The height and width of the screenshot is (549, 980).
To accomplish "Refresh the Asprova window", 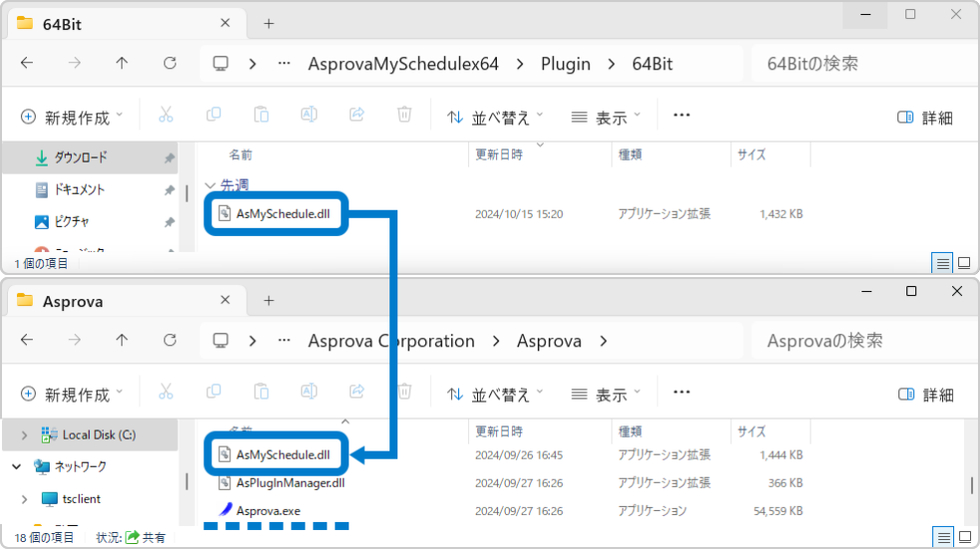I will (170, 340).
